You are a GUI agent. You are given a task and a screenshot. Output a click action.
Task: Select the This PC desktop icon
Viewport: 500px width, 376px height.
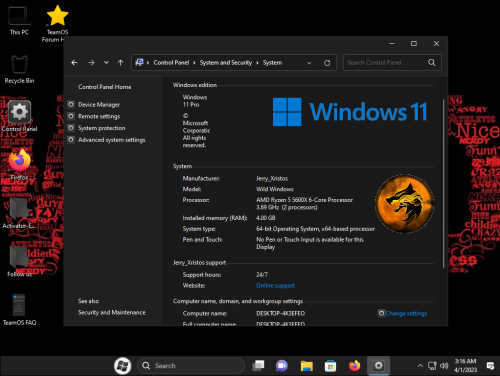(x=19, y=21)
